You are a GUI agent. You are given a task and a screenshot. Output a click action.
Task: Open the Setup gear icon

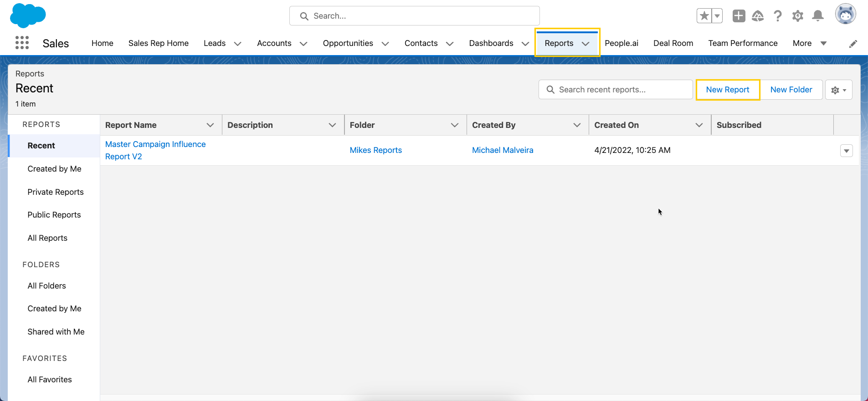797,16
